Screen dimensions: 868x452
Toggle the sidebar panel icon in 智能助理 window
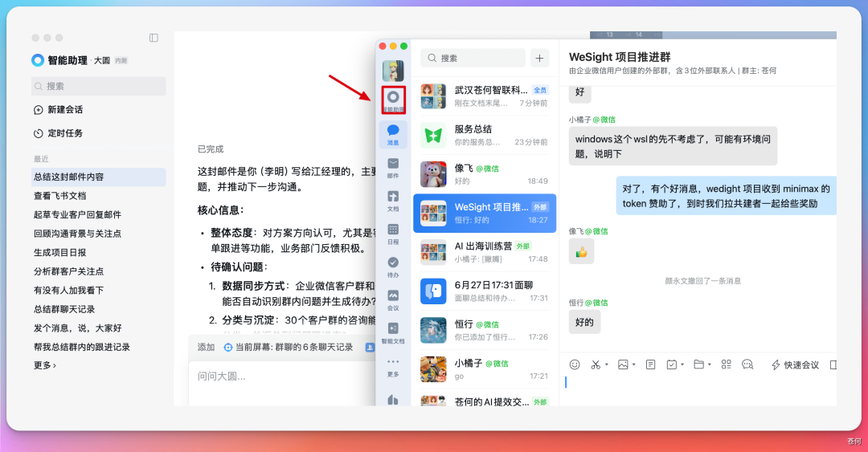154,38
